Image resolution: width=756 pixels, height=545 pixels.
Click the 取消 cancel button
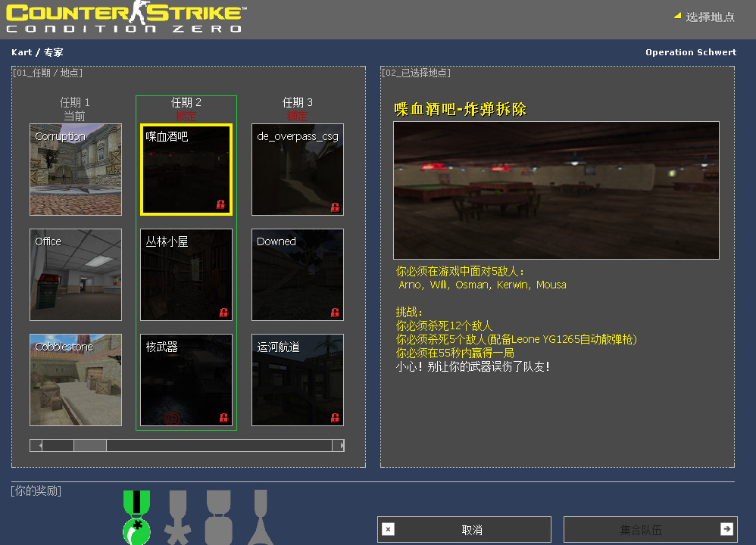point(464,530)
